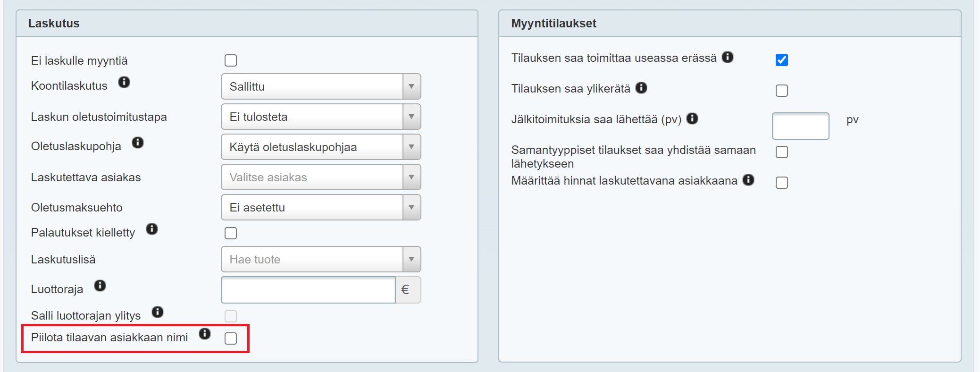The height and width of the screenshot is (372, 980).
Task: Expand the Laskun oletustoimitustapa dropdown
Action: 320,117
